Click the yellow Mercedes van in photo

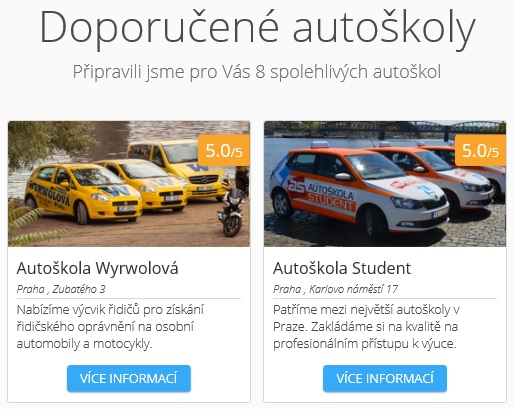coord(178,169)
